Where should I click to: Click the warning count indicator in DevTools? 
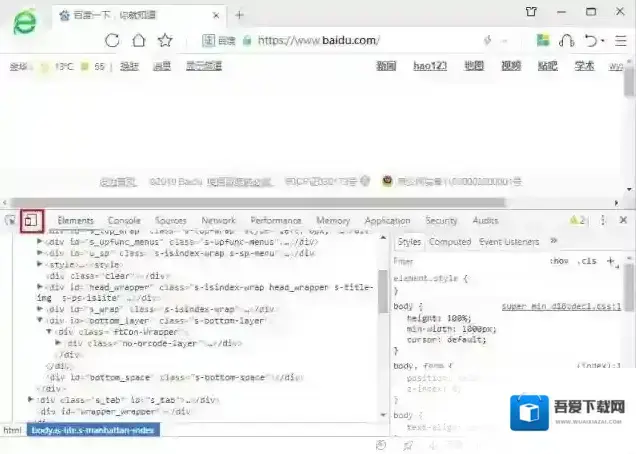coord(577,220)
